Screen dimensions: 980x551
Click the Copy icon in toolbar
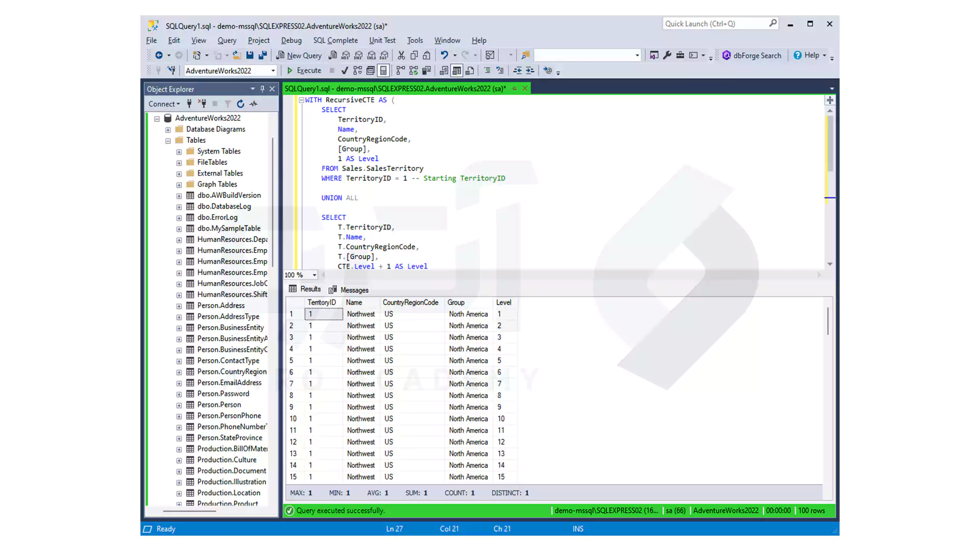[x=414, y=55]
